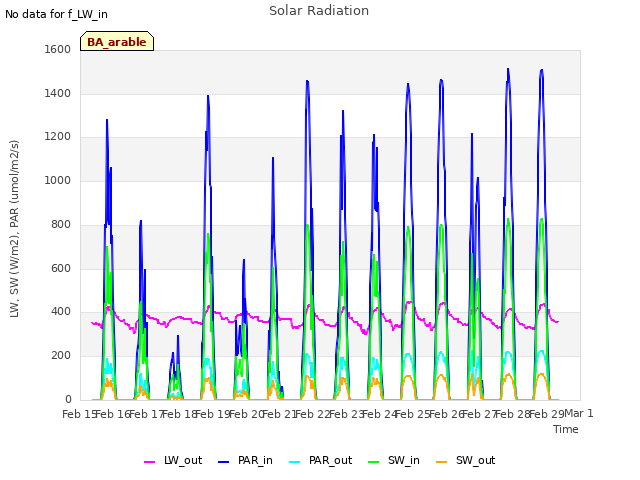Click the 'No data for f_LW_in' message

tap(56, 14)
